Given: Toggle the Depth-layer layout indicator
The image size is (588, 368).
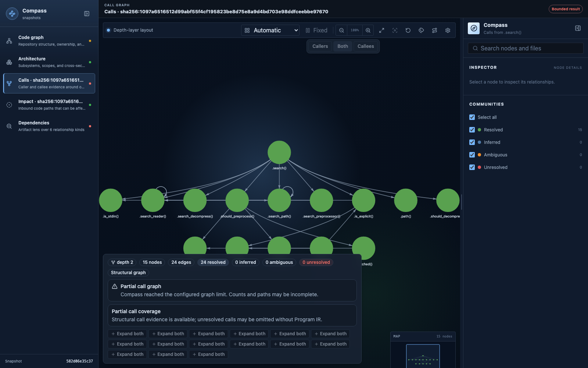Looking at the screenshot, I should (x=108, y=30).
